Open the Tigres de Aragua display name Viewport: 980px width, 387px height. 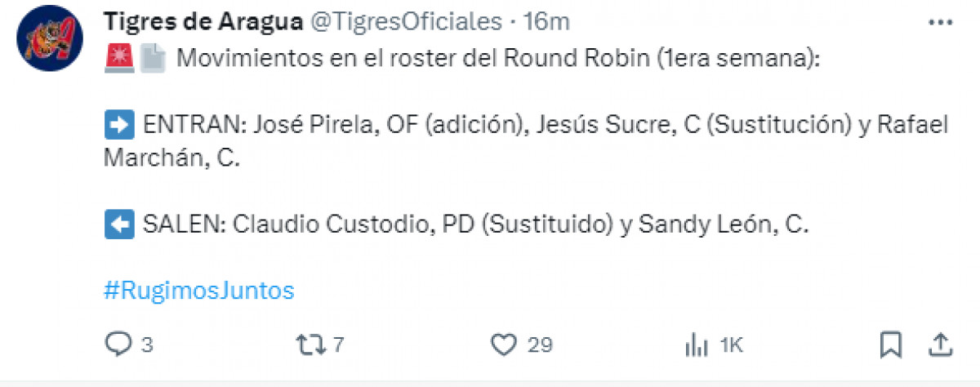coord(198,22)
